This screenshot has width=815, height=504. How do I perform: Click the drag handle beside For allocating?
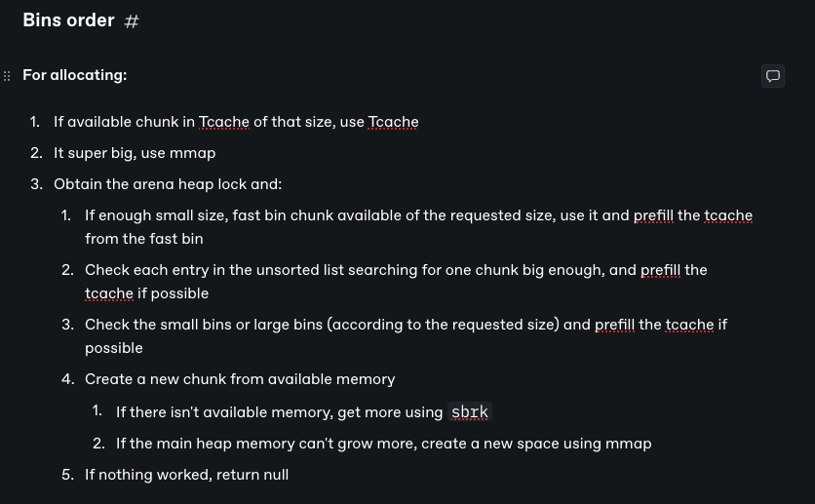click(8, 75)
